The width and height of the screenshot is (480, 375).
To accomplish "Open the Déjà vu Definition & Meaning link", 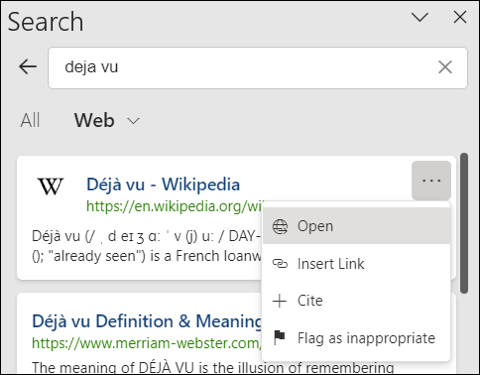I will (x=147, y=321).
